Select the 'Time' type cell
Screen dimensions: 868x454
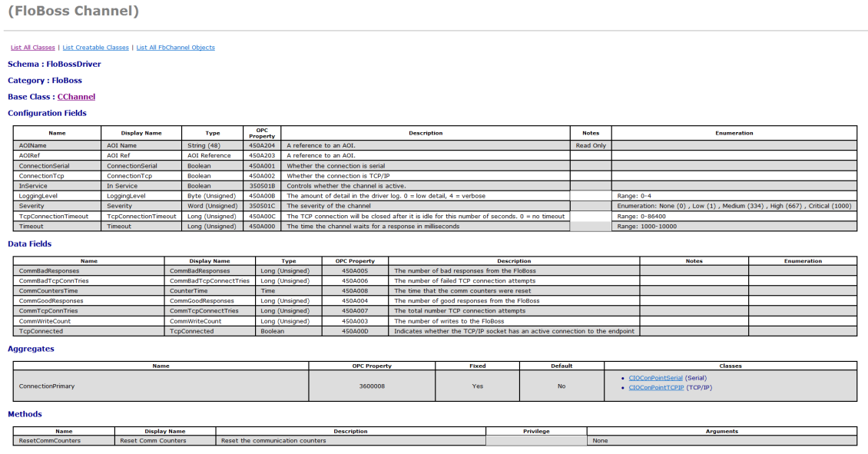click(288, 291)
